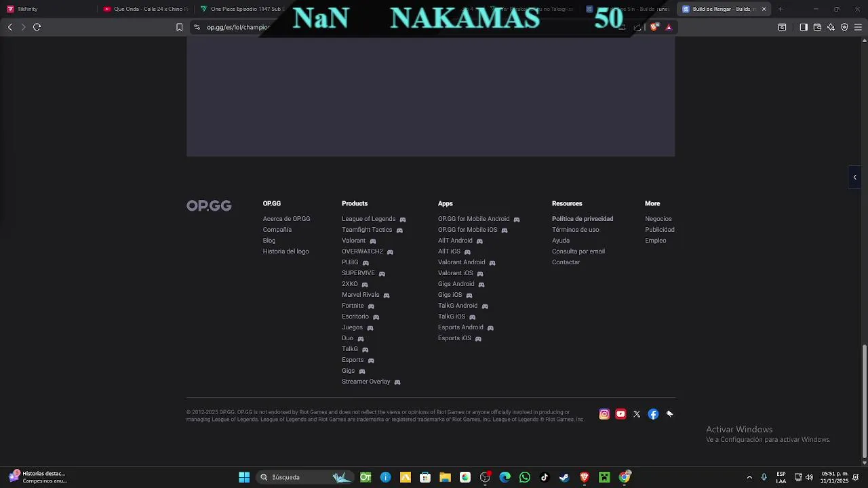Open the Streamer Overlay link
This screenshot has height=488, width=868.
pos(366,382)
